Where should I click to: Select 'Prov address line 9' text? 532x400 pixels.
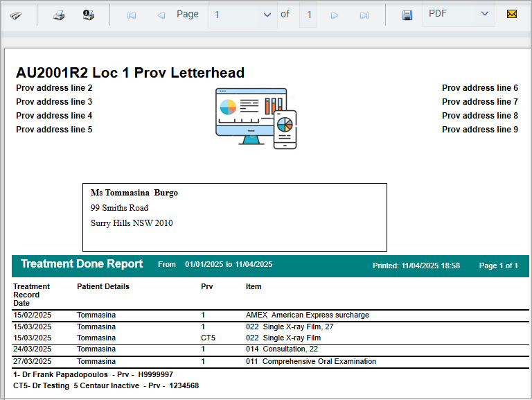pos(480,130)
